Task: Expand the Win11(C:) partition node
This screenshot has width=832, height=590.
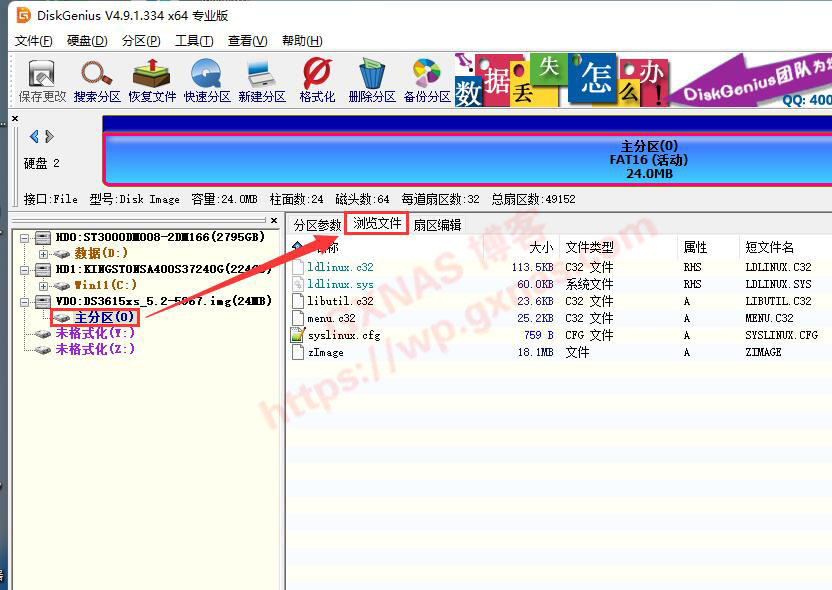Action: pos(43,285)
